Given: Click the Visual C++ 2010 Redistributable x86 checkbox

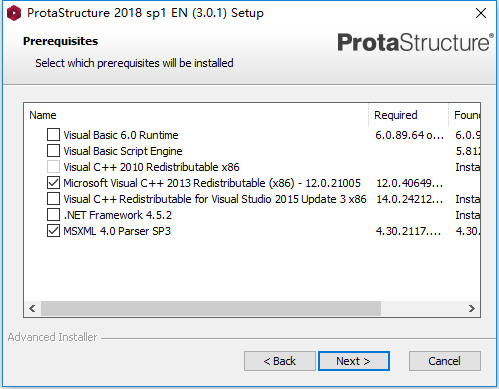Looking at the screenshot, I should (53, 167).
